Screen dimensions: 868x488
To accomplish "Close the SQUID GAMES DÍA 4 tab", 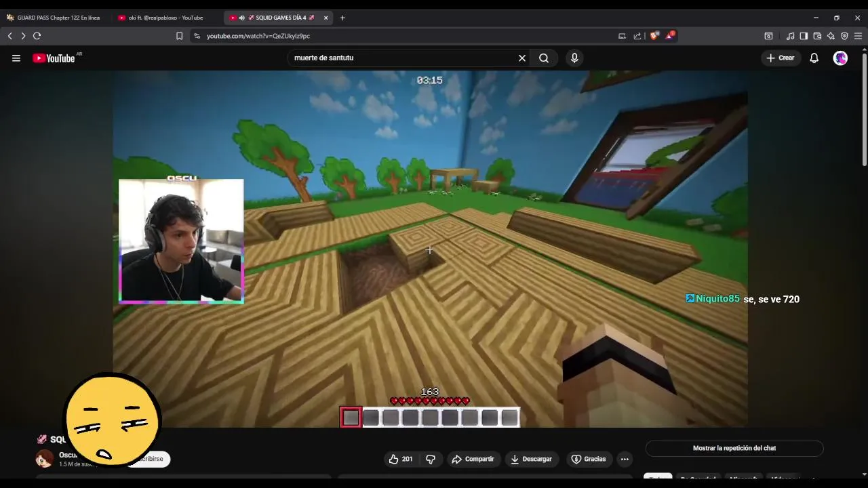I will (326, 18).
